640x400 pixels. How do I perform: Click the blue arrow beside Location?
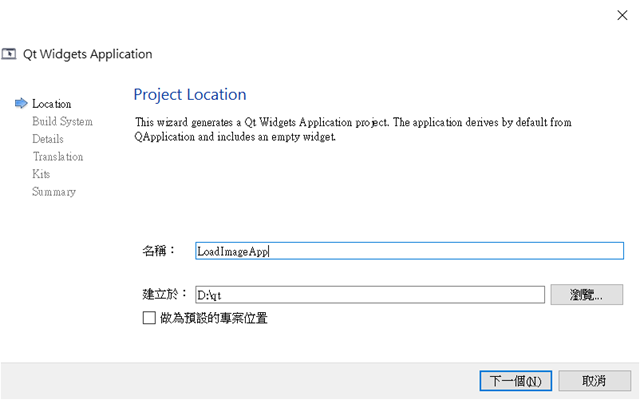[21, 104]
